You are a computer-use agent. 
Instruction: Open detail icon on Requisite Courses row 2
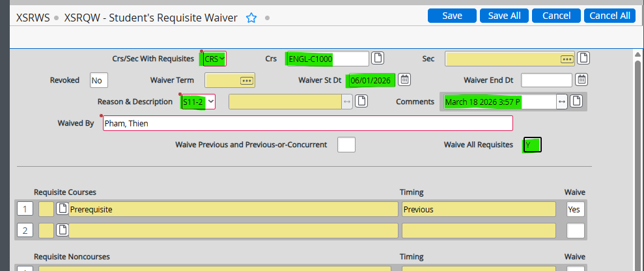coord(62,231)
